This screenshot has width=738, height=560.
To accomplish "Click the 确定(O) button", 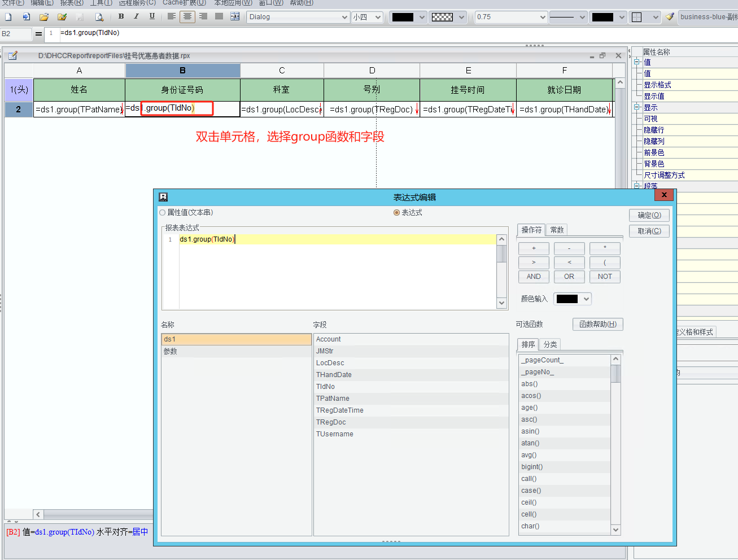I will pyautogui.click(x=649, y=215).
